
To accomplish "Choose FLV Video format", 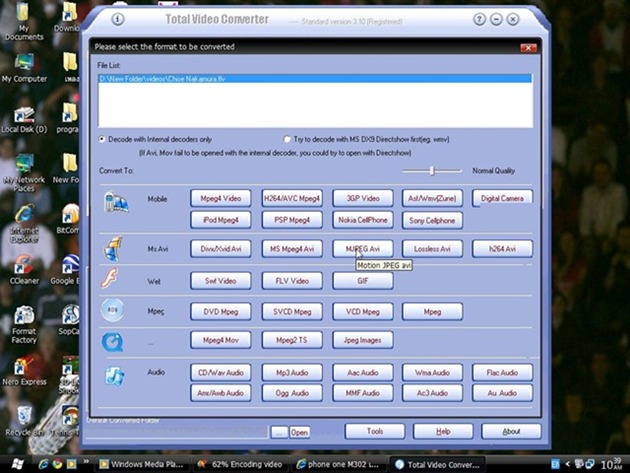I will 292,281.
